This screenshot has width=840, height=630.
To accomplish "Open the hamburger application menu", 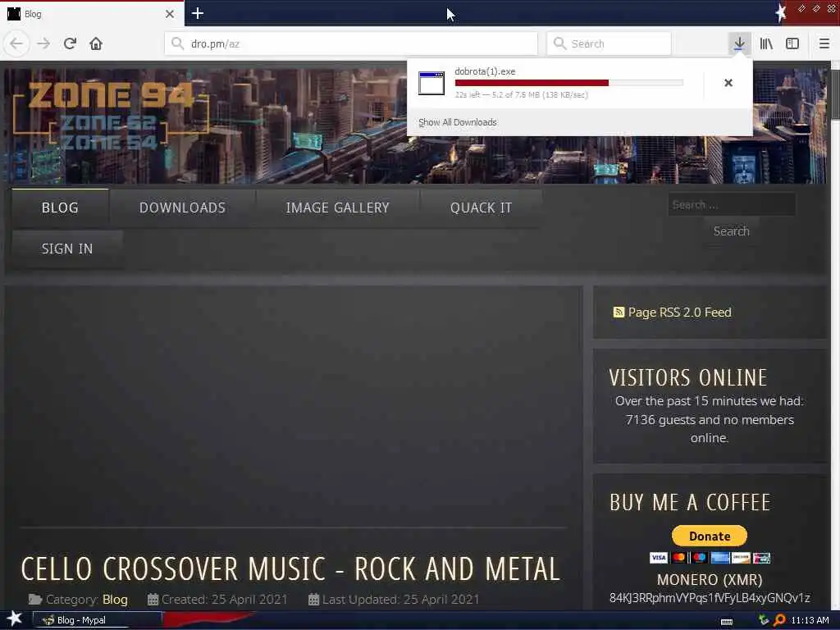I will [824, 43].
